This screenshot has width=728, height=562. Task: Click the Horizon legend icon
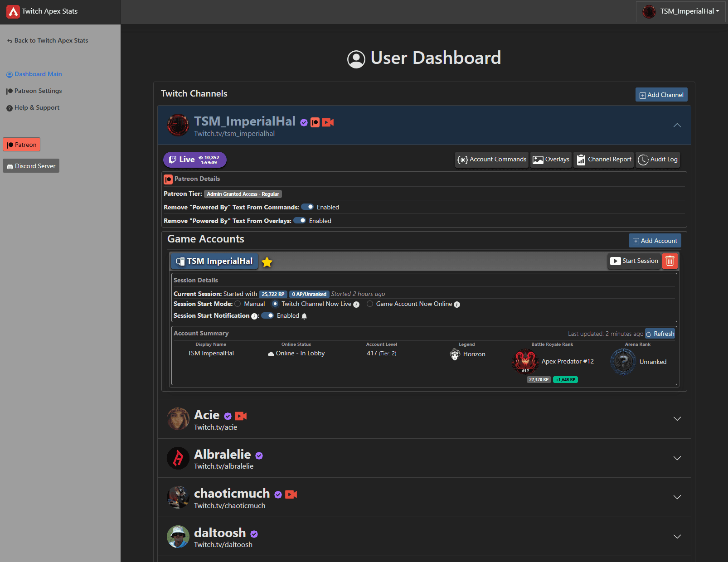click(455, 354)
